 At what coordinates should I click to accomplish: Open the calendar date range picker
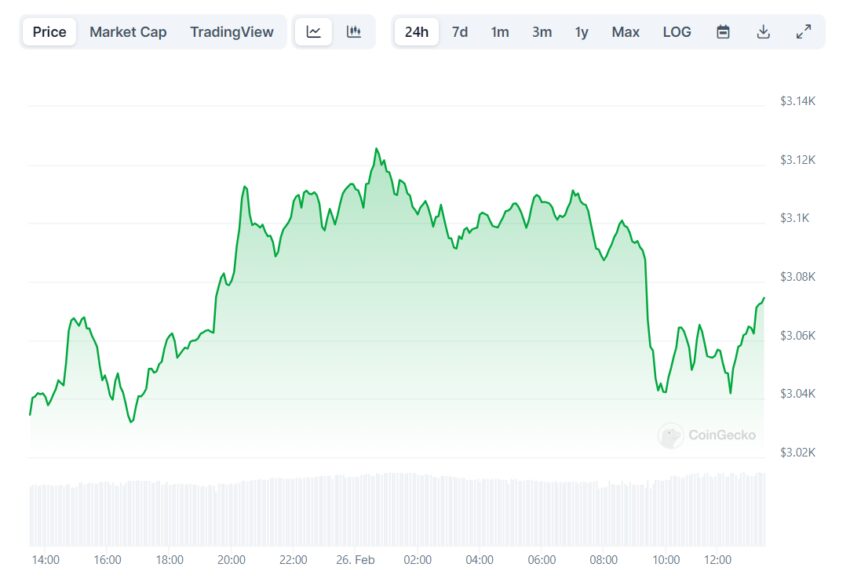[x=723, y=32]
